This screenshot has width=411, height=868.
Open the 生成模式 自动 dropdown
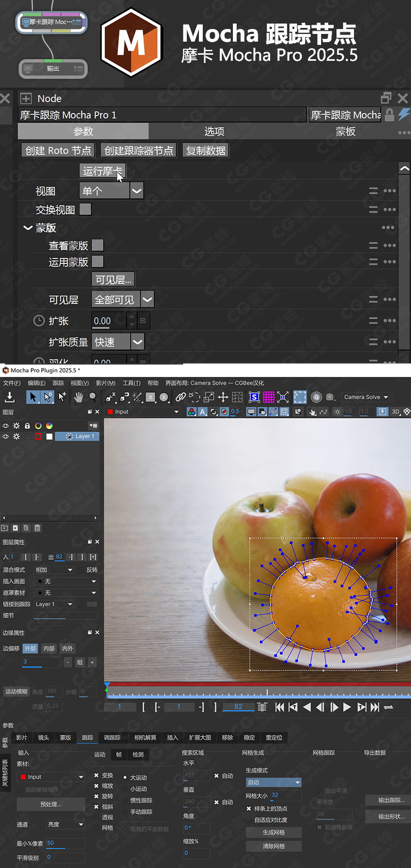[x=273, y=783]
